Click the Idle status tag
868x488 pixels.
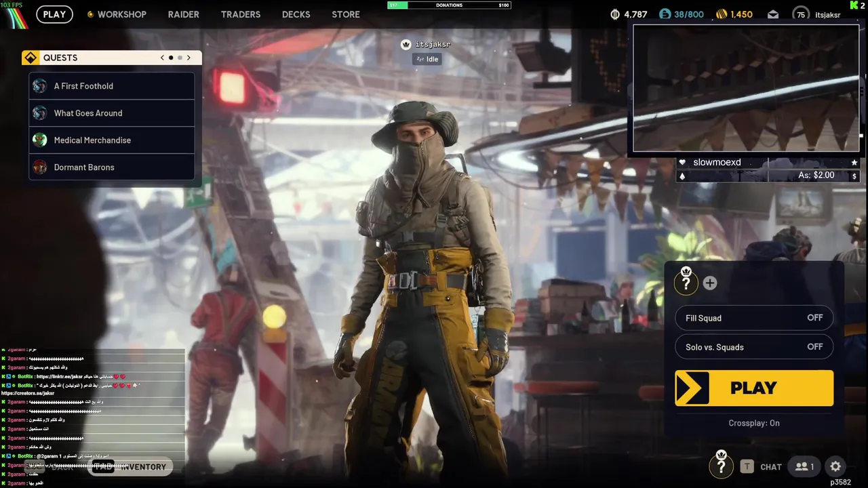pyautogui.click(x=427, y=59)
